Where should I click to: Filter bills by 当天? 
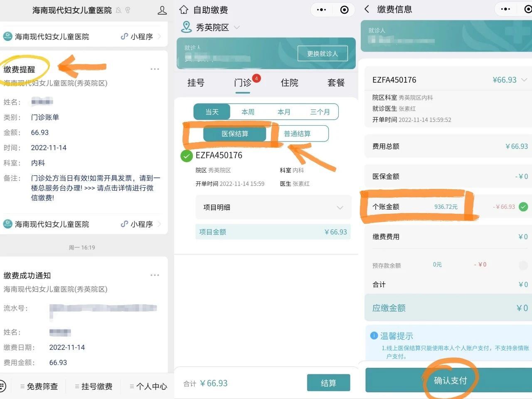tap(212, 112)
